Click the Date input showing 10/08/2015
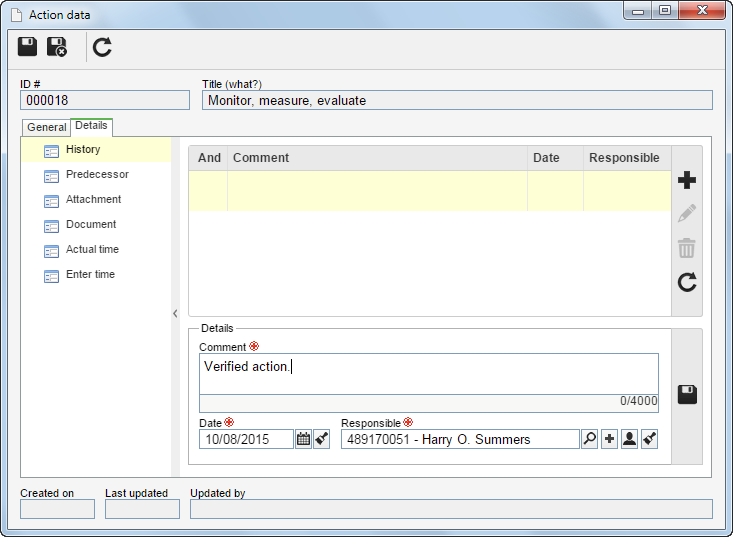 click(246, 439)
